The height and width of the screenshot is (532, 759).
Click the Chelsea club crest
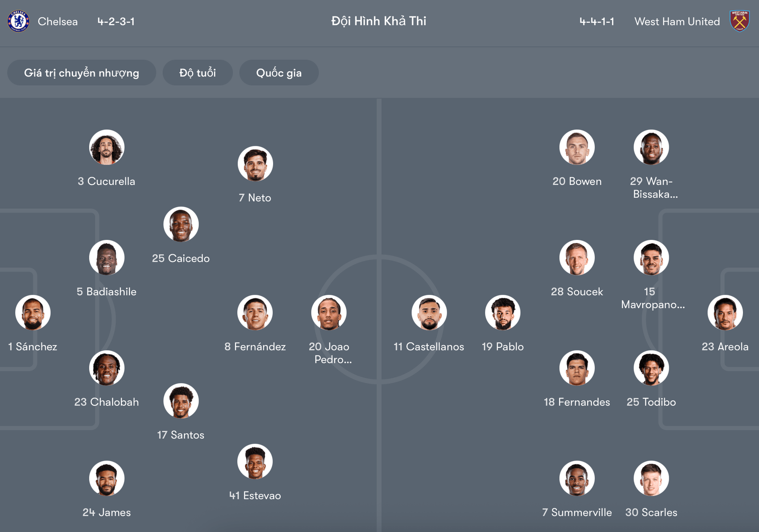pyautogui.click(x=18, y=21)
